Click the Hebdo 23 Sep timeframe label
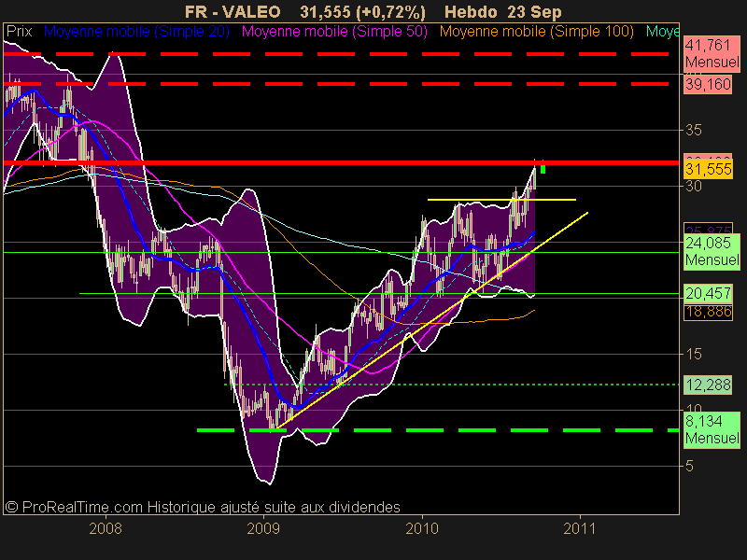 (503, 11)
